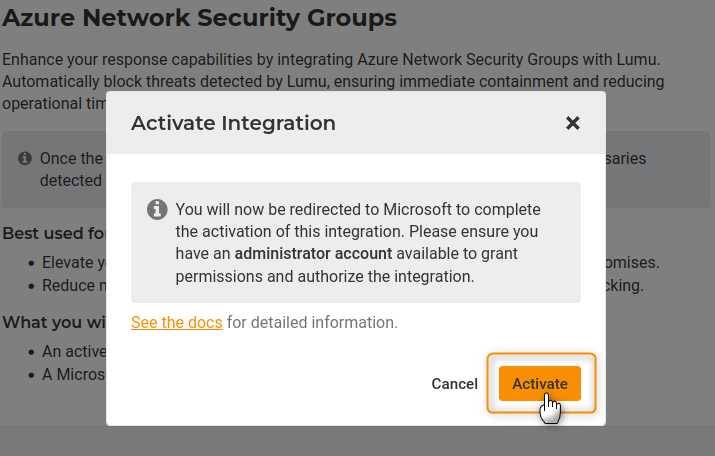Click the info icon beside 'Once the' notice
The height and width of the screenshot is (456, 715).
coord(25,158)
